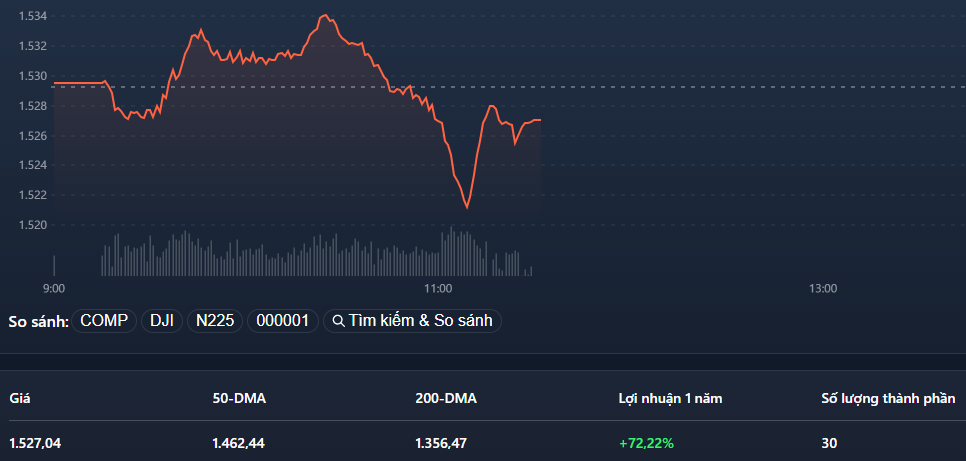Click the +72,22% one-year return value
The height and width of the screenshot is (461, 966).
644,443
